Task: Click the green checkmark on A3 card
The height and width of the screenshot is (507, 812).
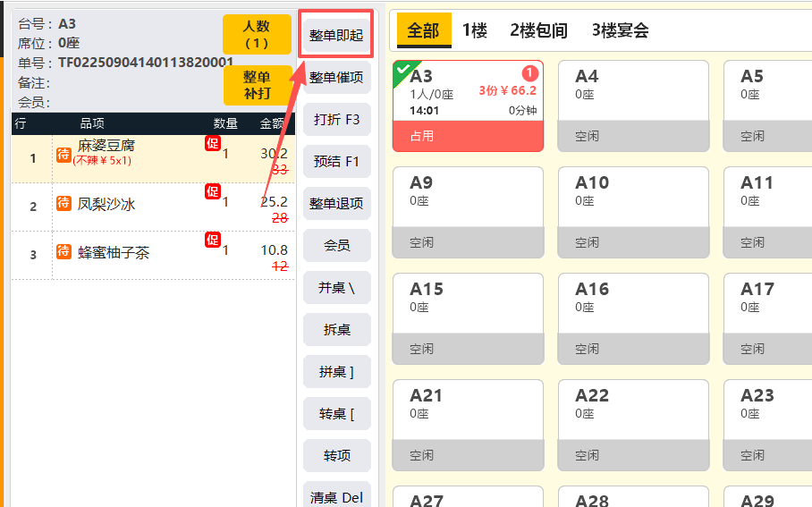Action: 404,71
